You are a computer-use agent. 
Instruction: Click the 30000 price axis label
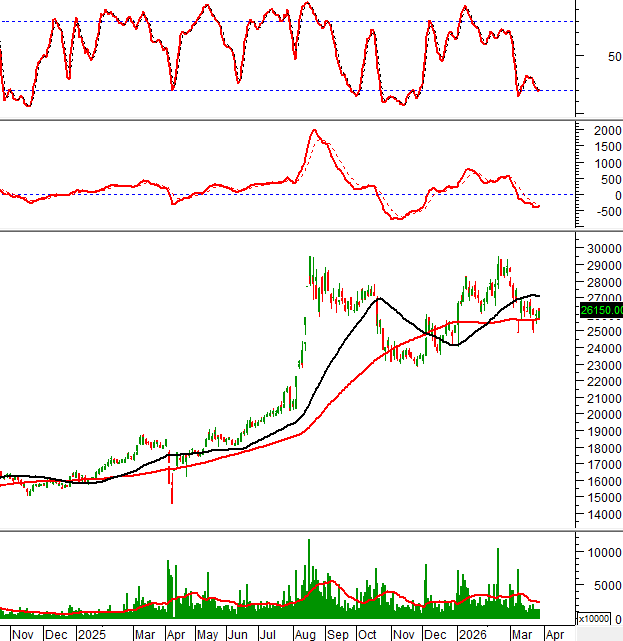[601, 249]
